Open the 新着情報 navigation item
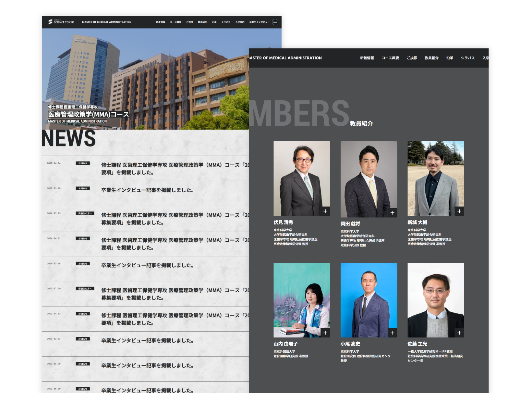Image resolution: width=532 pixels, height=393 pixels. tap(367, 58)
